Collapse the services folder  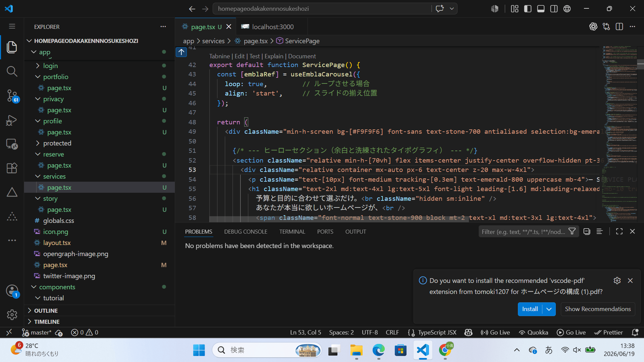click(x=38, y=176)
